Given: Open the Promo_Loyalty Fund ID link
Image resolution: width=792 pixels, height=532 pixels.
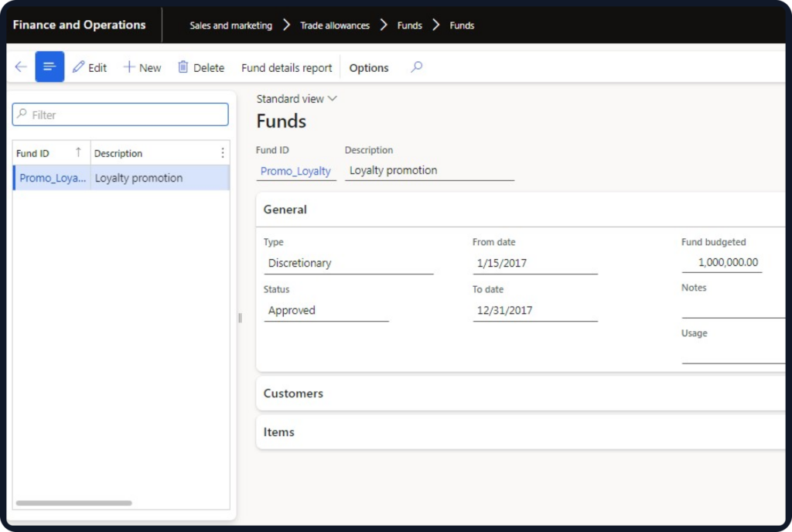Looking at the screenshot, I should pyautogui.click(x=295, y=171).
